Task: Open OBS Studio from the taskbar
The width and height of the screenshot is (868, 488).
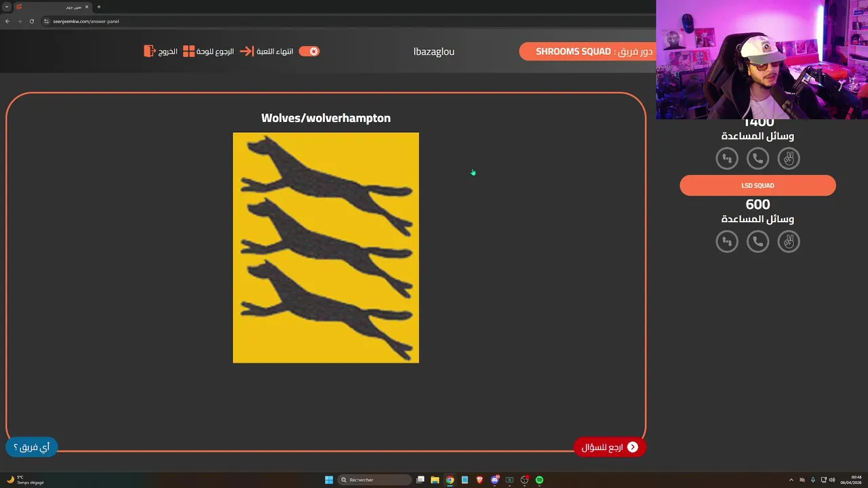Action: coord(524,480)
